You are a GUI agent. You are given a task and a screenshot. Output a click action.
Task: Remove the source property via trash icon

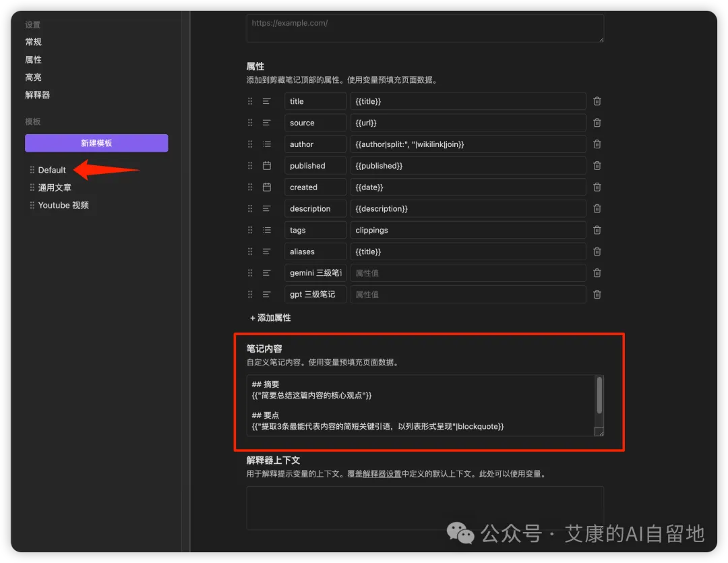pos(597,122)
